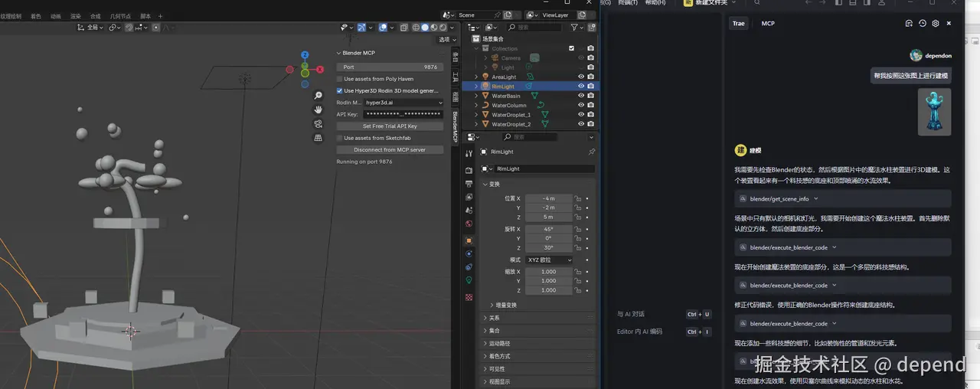Click the zoom magnifier viewport icon

pyautogui.click(x=318, y=96)
